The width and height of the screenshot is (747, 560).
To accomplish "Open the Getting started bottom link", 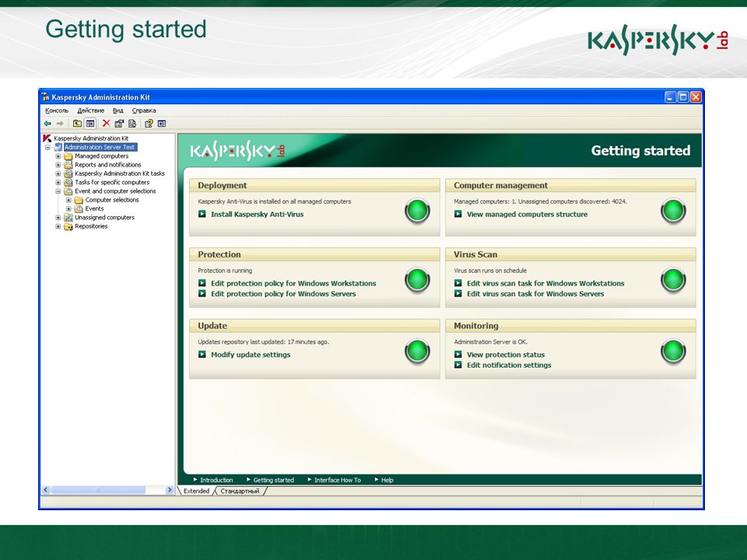I will pyautogui.click(x=273, y=480).
